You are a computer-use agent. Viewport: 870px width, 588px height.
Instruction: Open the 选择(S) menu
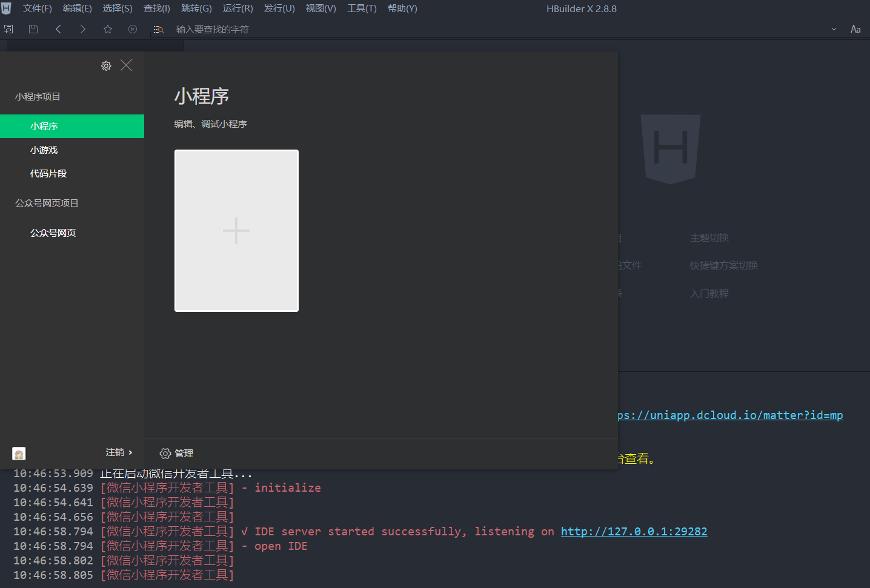point(118,8)
